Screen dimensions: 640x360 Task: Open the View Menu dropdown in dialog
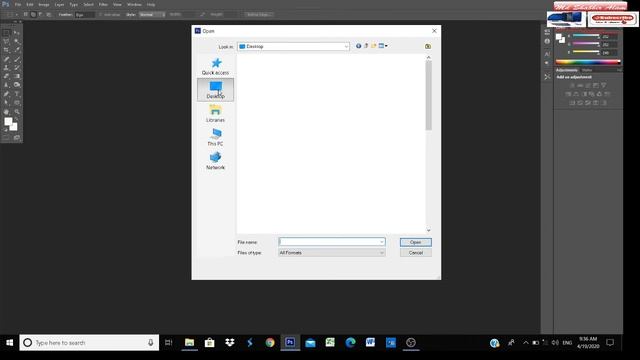[383, 46]
